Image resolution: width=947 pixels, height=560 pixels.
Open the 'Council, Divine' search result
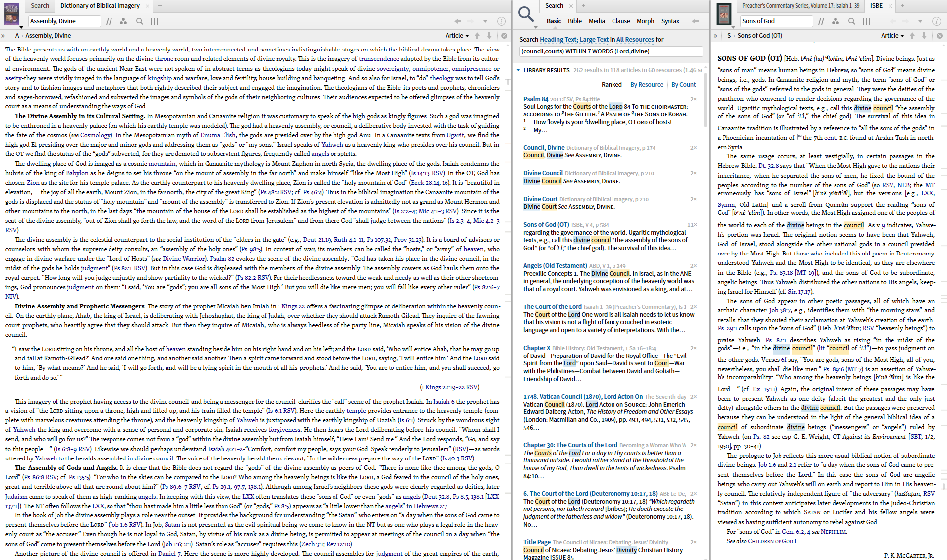coord(544,148)
